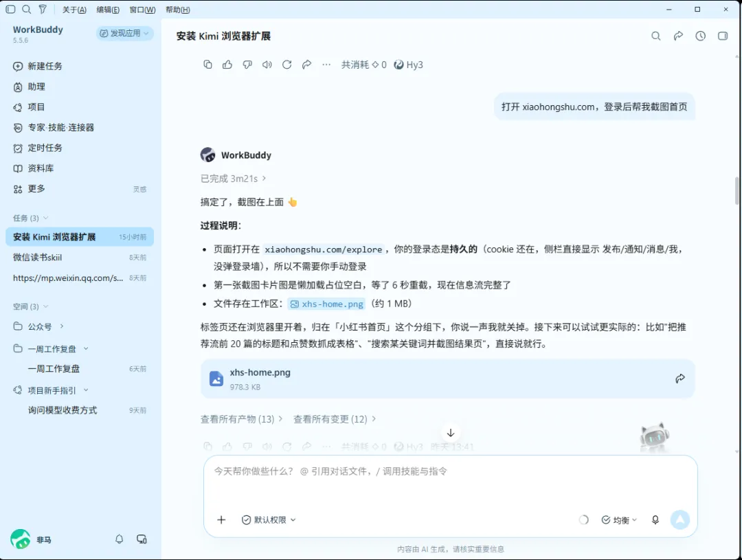Open conversation history clock icon in header
742x560 pixels.
(700, 36)
